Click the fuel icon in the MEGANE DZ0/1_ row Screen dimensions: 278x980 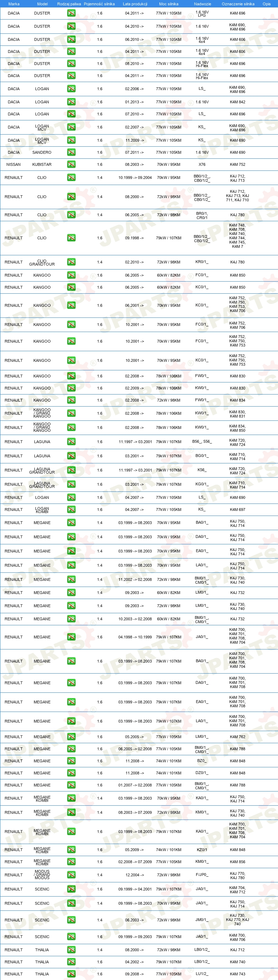click(71, 773)
